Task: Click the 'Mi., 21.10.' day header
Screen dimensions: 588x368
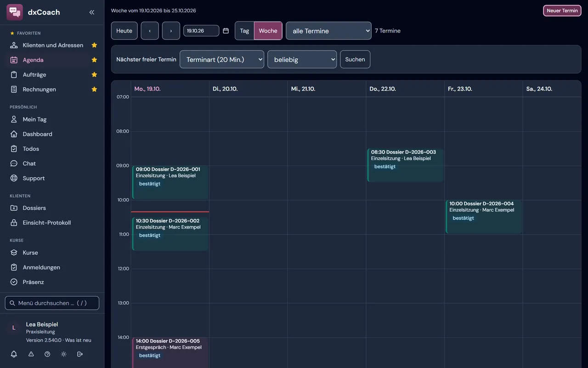Action: tap(303, 89)
